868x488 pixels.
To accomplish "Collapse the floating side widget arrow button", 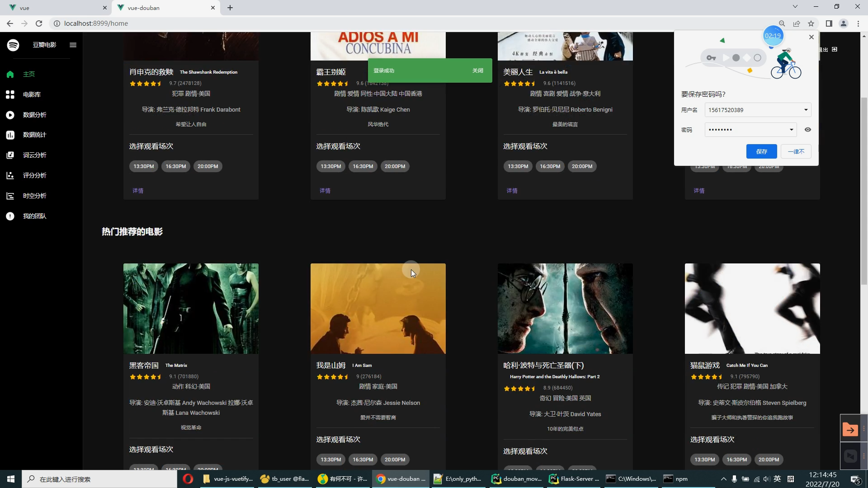I will coord(850,428).
